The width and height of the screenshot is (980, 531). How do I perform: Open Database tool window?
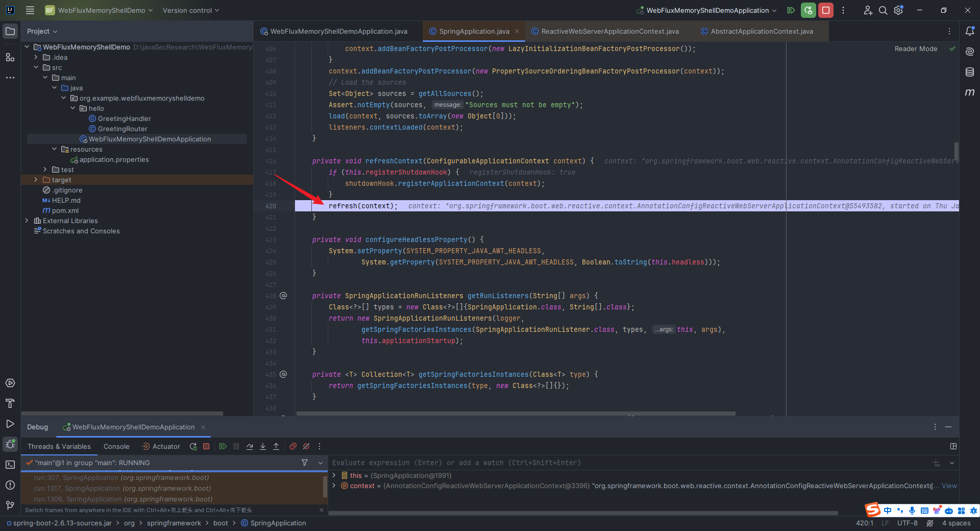point(970,72)
